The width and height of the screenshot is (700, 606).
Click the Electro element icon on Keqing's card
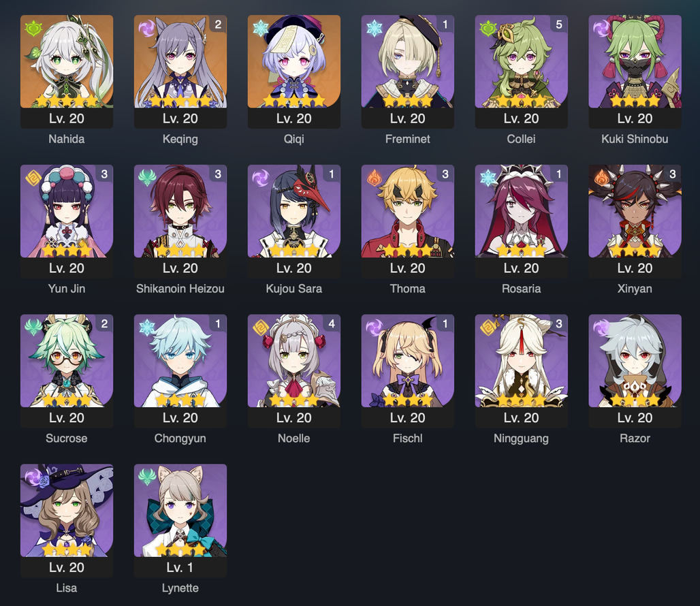point(147,29)
